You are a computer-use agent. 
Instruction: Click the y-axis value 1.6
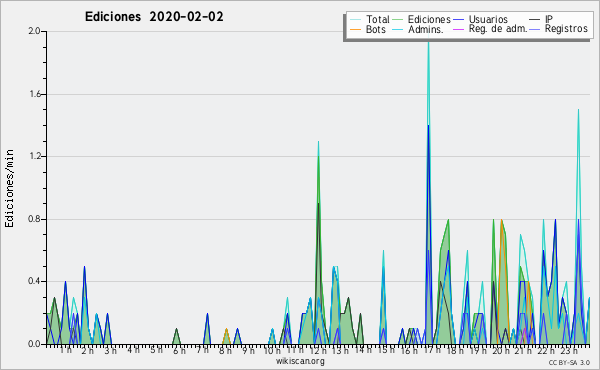[x=34, y=94]
